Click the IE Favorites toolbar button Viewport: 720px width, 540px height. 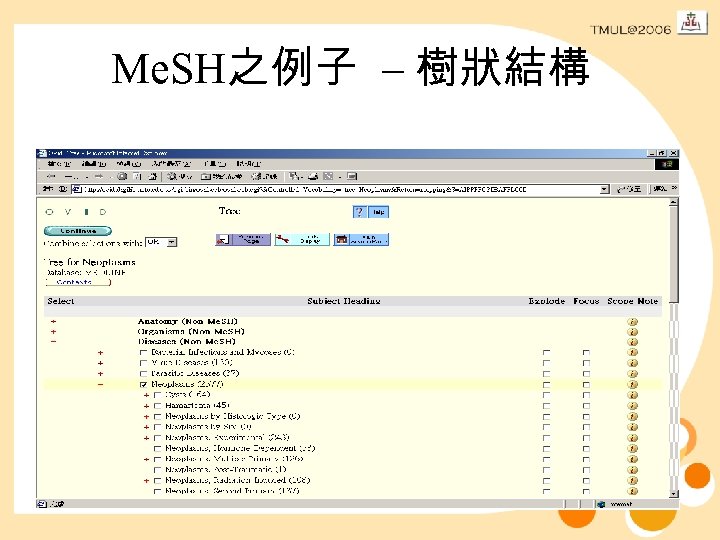pyautogui.click(x=222, y=176)
